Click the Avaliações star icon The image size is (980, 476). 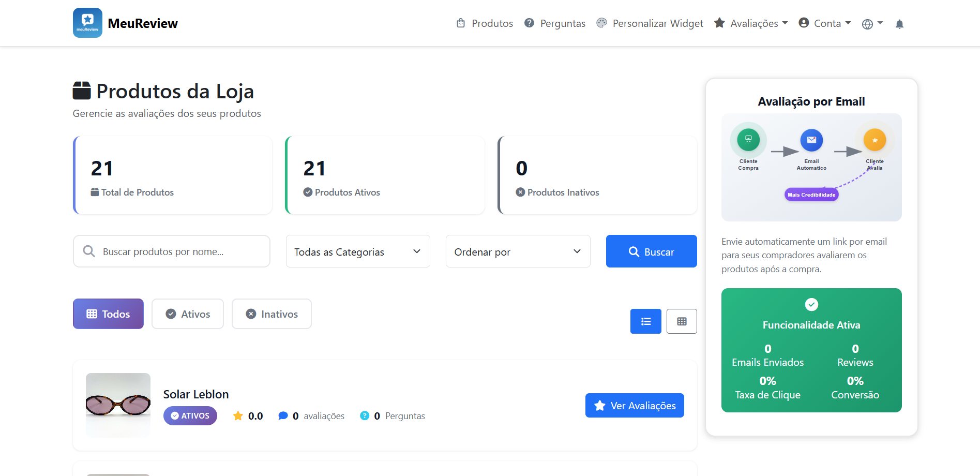point(719,22)
